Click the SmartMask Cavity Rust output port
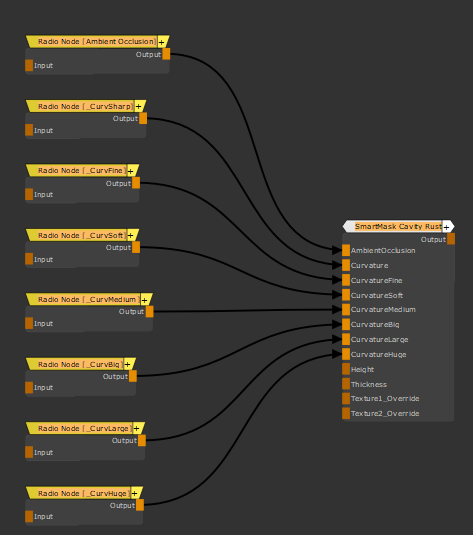The image size is (473, 535). 451,239
